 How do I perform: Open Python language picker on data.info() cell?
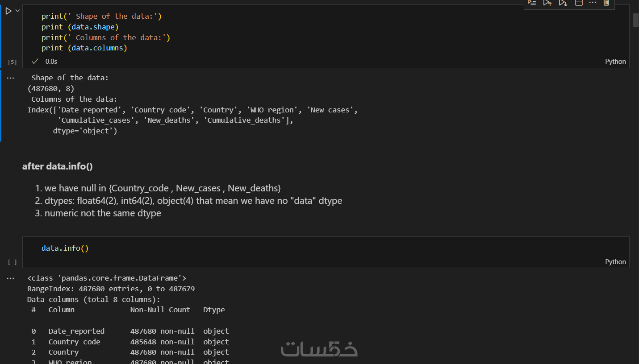(615, 262)
